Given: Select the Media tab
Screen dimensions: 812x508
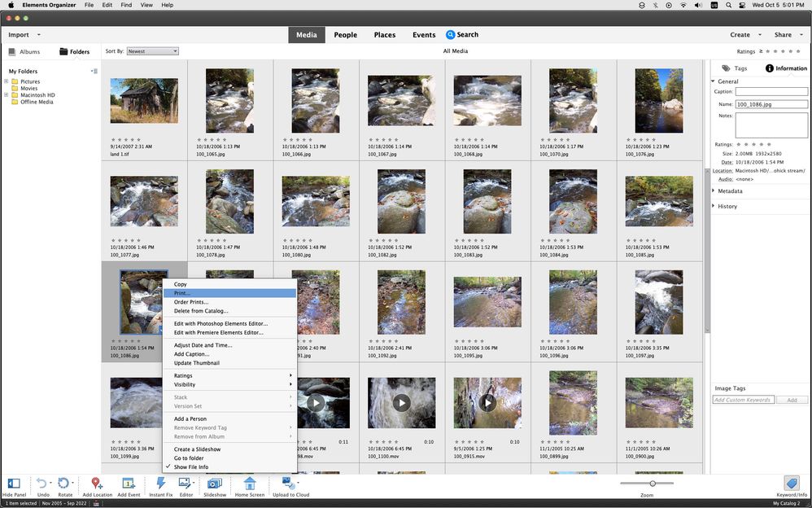Looking at the screenshot, I should (x=307, y=35).
